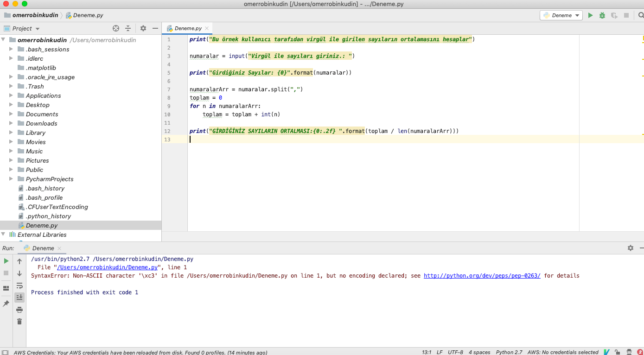The width and height of the screenshot is (644, 355).
Task: Click the UTF-8 encoding in status bar
Action: 455,352
